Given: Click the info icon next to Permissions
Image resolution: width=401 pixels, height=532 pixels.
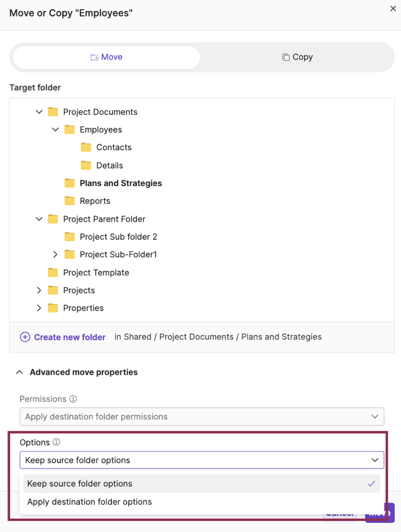Looking at the screenshot, I should (72, 399).
